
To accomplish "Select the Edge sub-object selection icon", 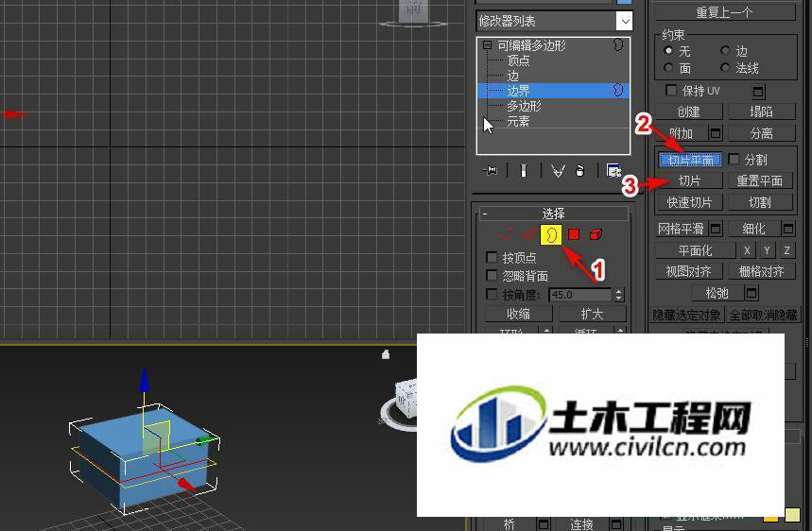I will pyautogui.click(x=528, y=235).
